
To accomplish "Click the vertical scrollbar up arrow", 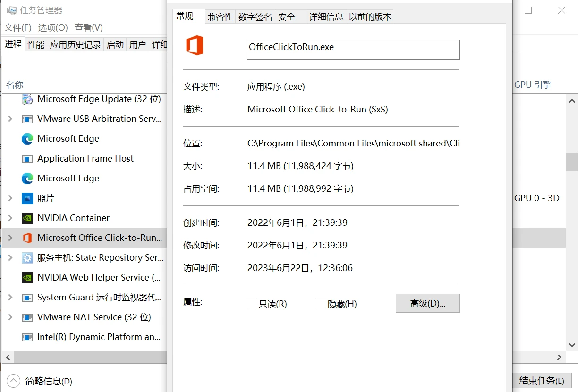I will click(572, 101).
